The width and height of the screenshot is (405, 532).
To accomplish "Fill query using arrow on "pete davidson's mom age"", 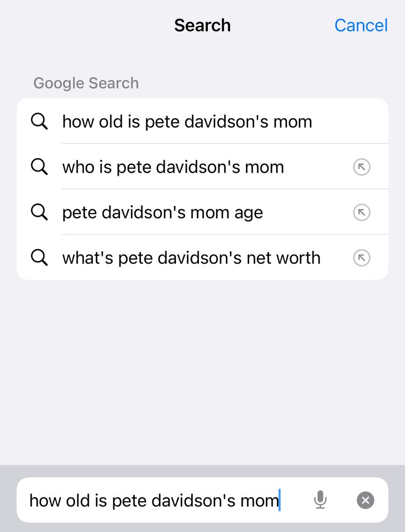I will point(361,212).
